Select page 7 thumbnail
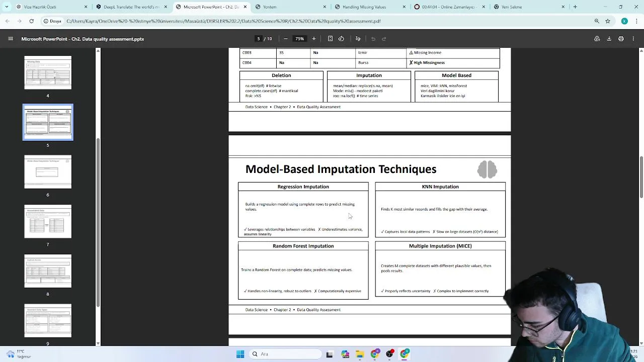 [x=48, y=221]
